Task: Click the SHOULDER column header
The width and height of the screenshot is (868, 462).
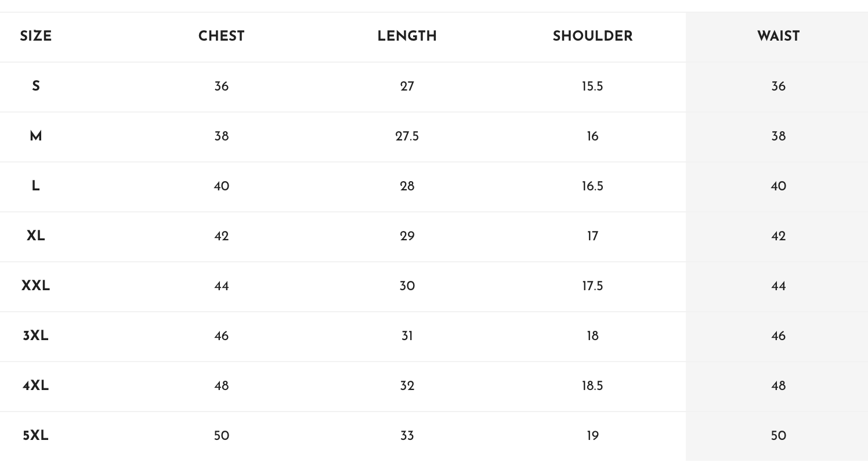Action: coord(592,37)
